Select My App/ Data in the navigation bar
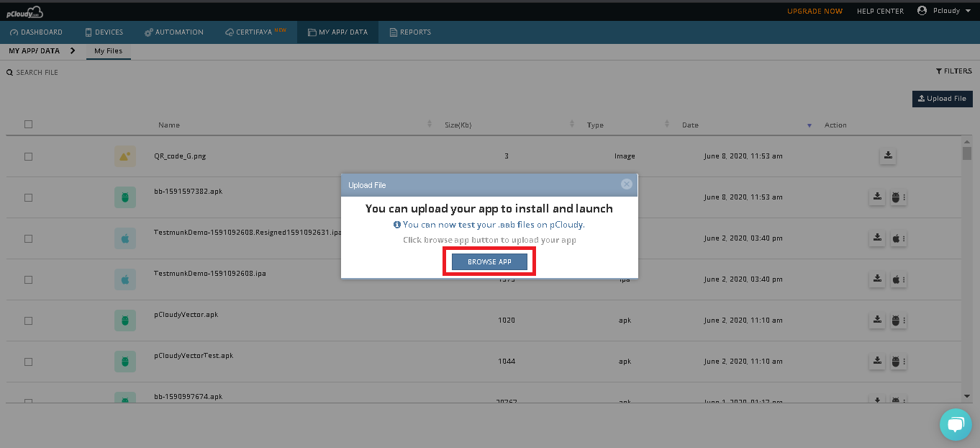The height and width of the screenshot is (448, 980). coord(337,32)
